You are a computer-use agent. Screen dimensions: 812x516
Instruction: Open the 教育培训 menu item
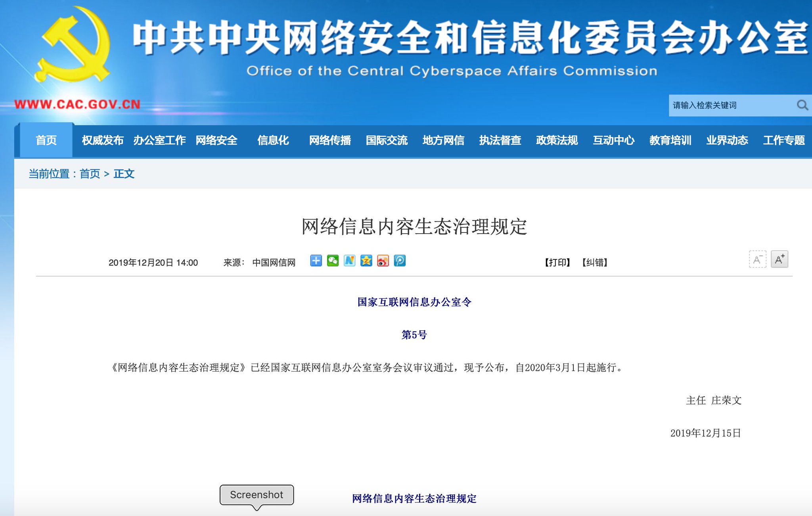[x=670, y=140]
